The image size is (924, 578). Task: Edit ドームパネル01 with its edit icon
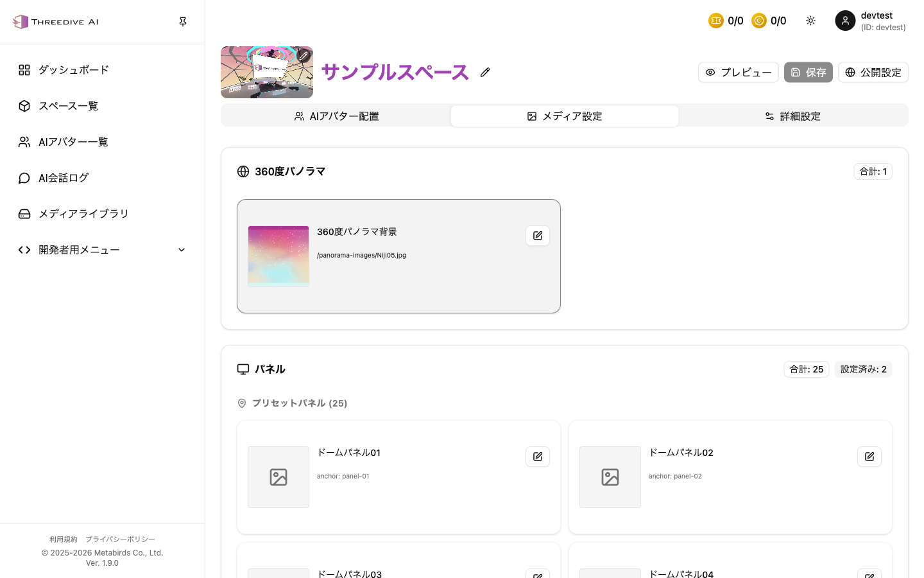pyautogui.click(x=538, y=457)
